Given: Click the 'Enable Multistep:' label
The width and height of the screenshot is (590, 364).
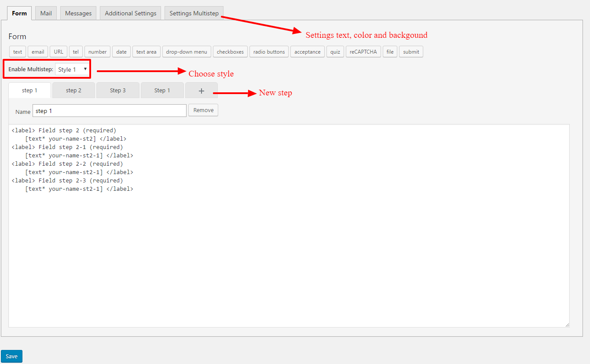Looking at the screenshot, I should [31, 69].
